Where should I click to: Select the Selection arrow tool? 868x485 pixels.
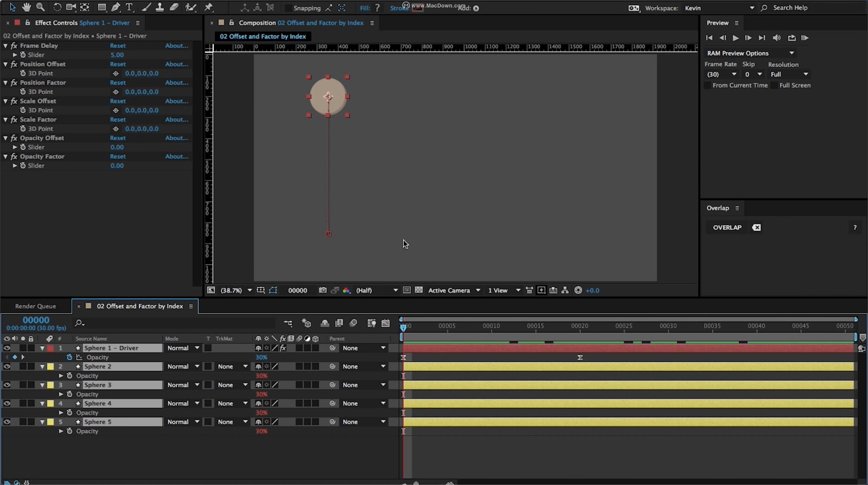tap(13, 7)
